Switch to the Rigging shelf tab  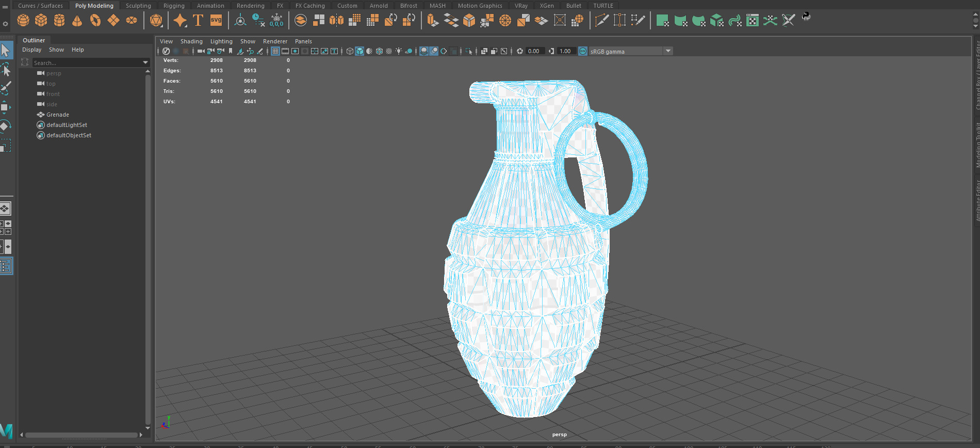coord(174,6)
